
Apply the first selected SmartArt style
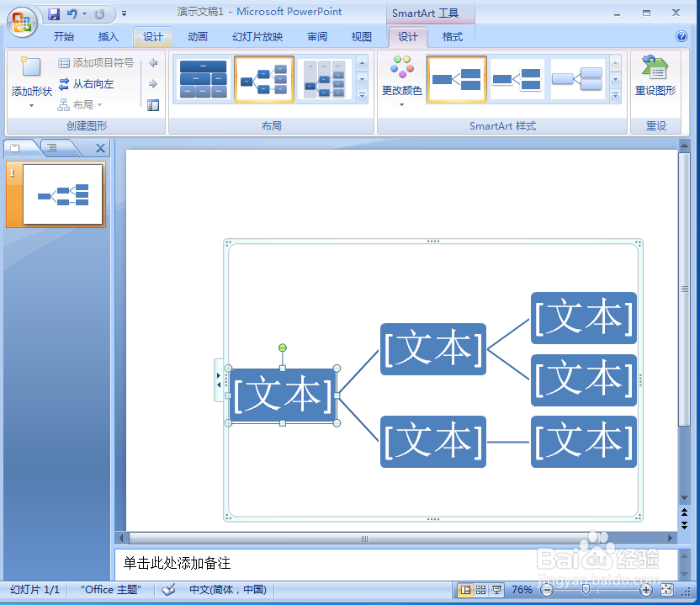(x=456, y=79)
